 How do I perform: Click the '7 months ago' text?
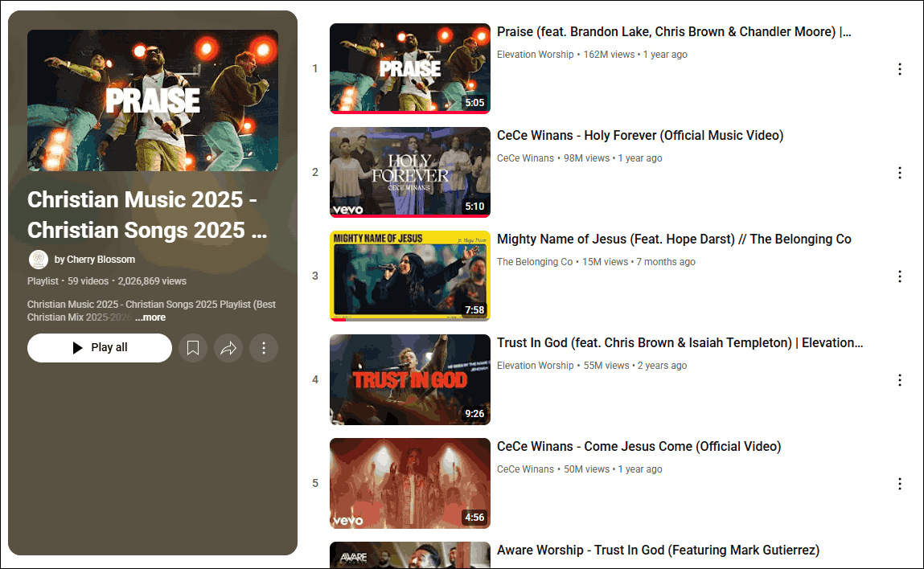tap(666, 262)
